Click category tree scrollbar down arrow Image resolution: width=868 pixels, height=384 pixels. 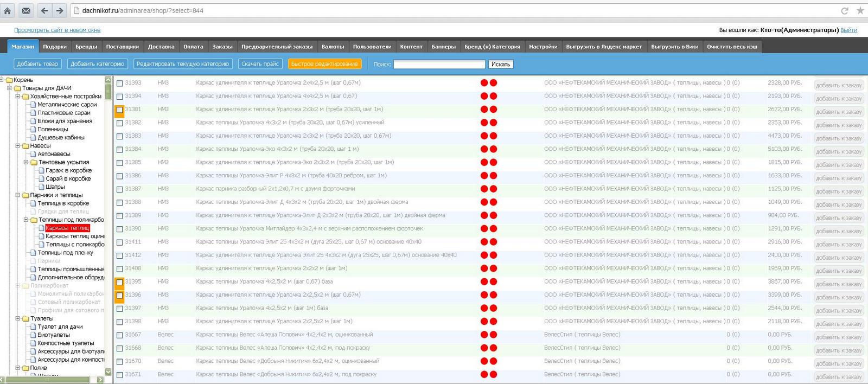pos(108,372)
